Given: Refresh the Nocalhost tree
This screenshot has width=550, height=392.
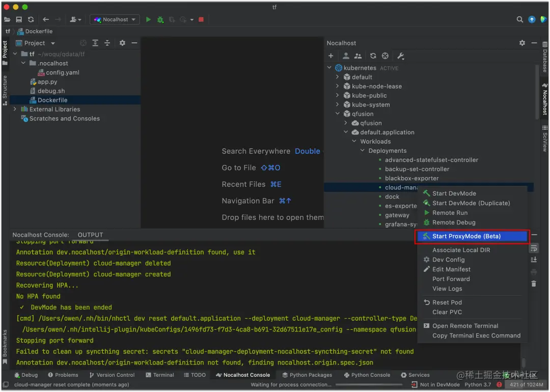Looking at the screenshot, I should [x=373, y=56].
